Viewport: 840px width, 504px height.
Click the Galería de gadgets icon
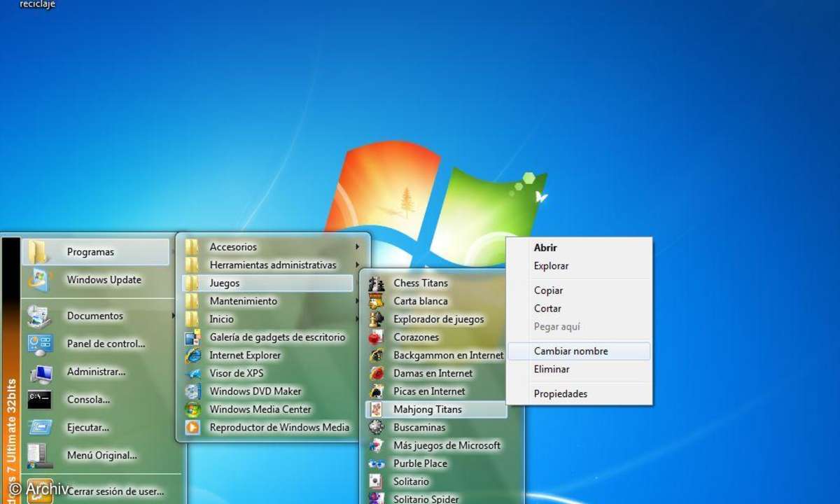coord(192,337)
